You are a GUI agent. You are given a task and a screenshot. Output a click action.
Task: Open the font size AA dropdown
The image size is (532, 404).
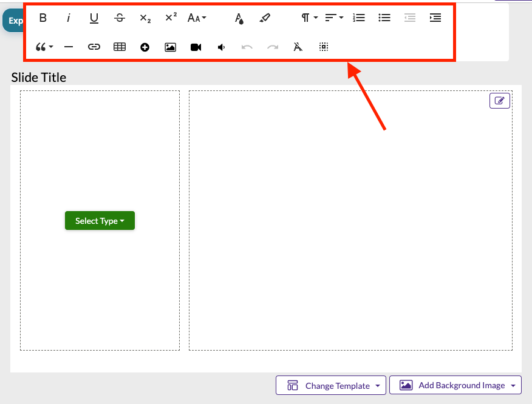196,18
